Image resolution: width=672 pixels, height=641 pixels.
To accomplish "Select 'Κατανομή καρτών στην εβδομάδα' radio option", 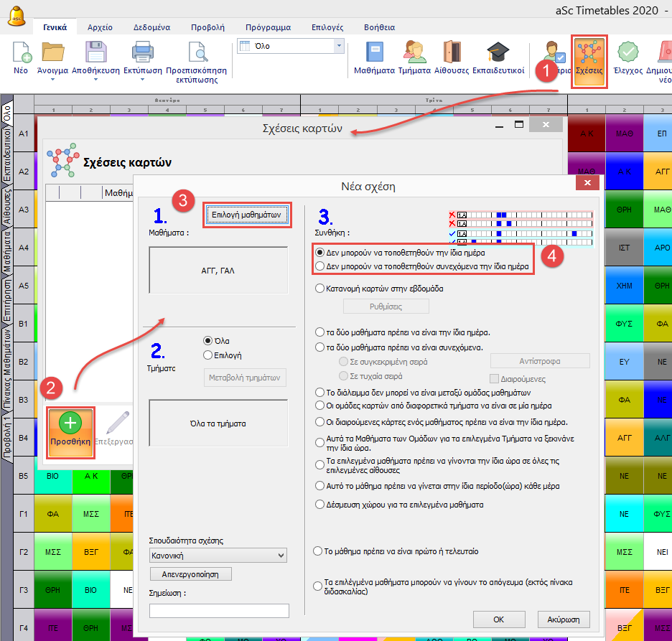I will pos(320,289).
